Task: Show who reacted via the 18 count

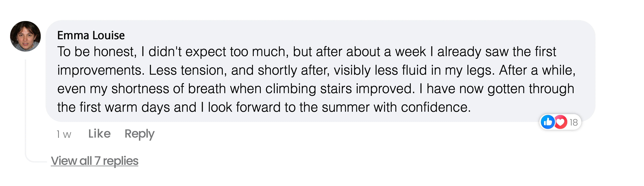Action: pos(574,122)
